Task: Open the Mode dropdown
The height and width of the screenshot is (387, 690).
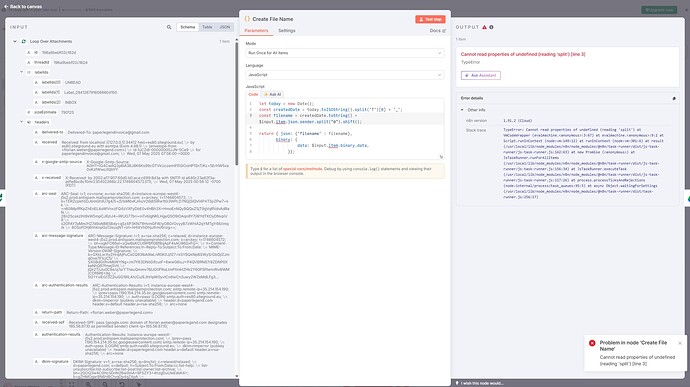Action: pyautogui.click(x=345, y=53)
